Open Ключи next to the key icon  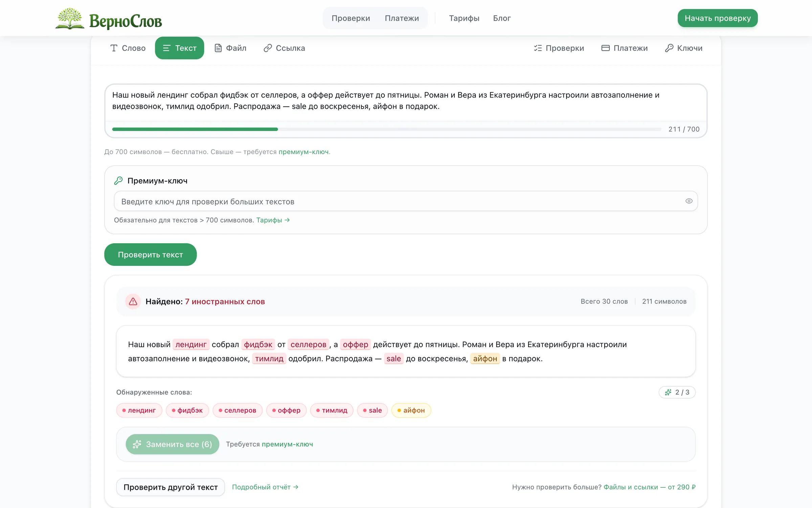tap(684, 48)
